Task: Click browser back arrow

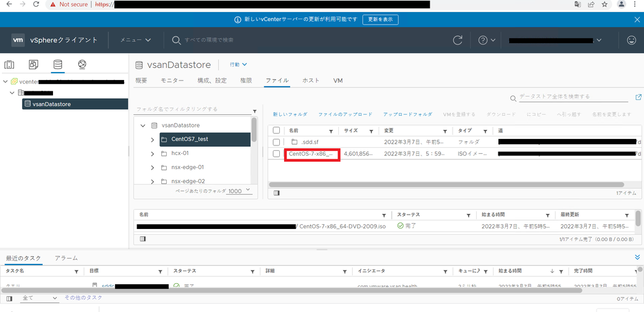Action: [9, 5]
